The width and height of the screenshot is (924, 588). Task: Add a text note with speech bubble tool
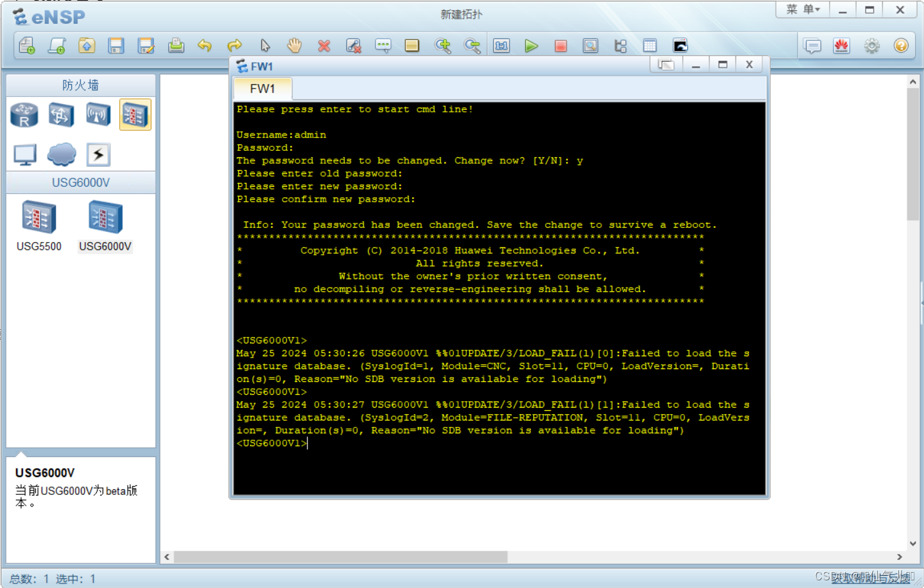(383, 46)
